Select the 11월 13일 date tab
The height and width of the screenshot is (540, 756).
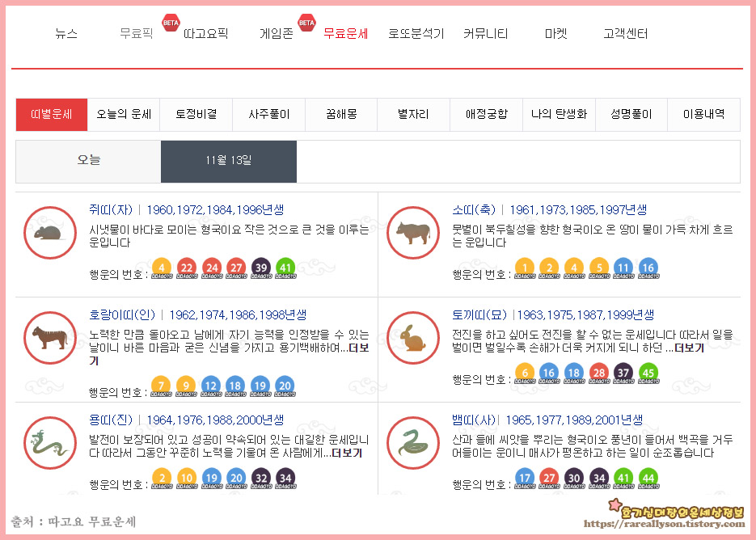(229, 161)
